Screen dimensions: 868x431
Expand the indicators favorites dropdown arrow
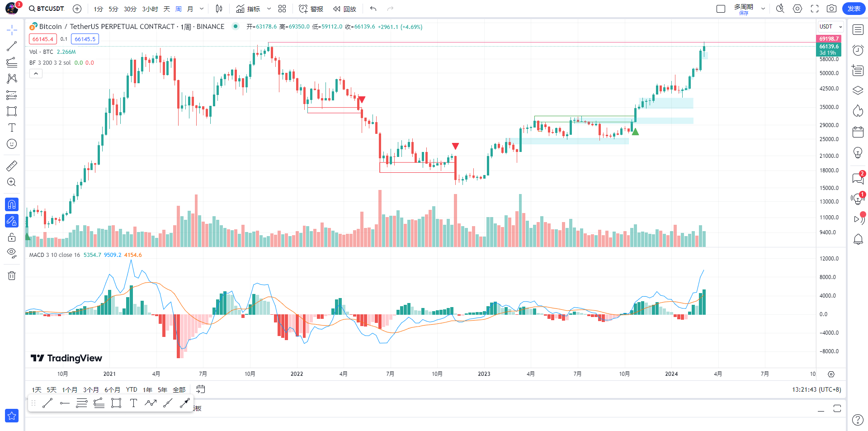click(269, 9)
